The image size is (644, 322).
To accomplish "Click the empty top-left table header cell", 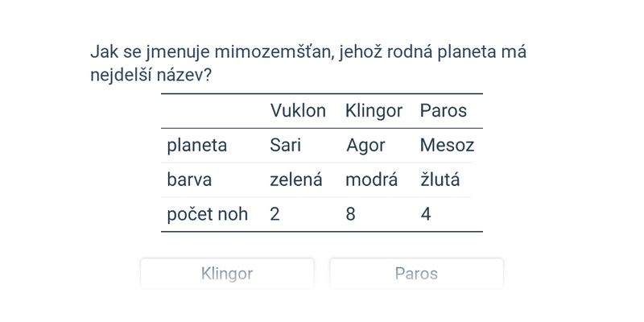I will tap(213, 111).
